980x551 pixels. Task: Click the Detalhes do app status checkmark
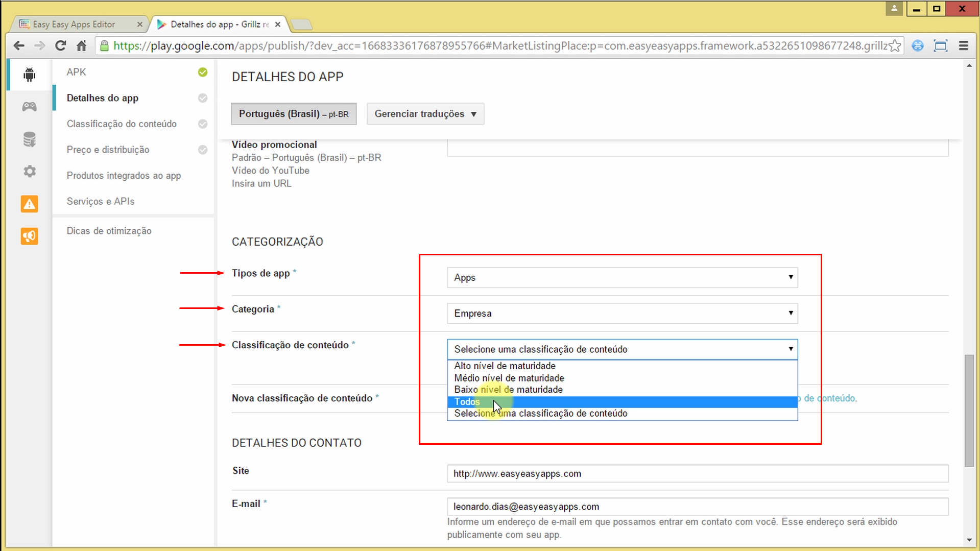(203, 98)
